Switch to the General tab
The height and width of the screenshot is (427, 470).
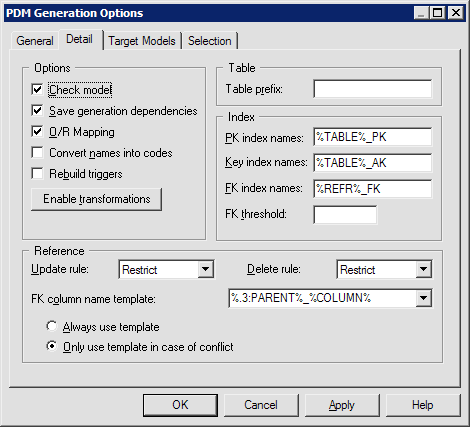coord(35,41)
